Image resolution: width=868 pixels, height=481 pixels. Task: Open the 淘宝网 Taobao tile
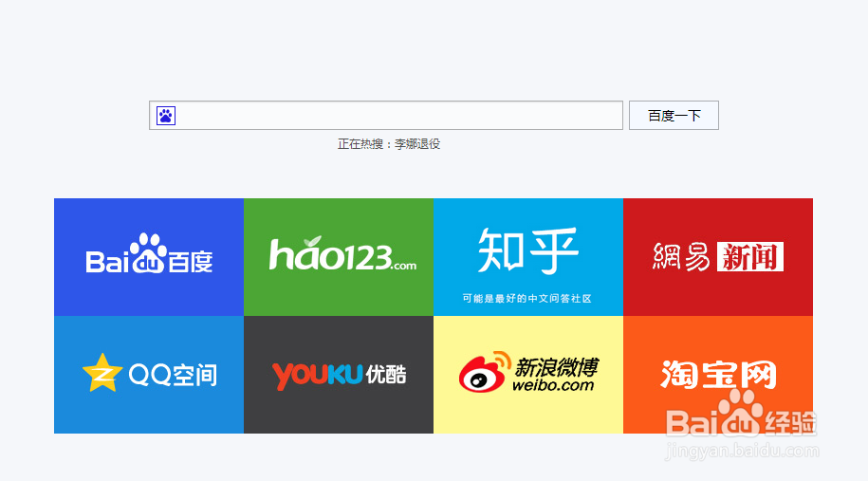pos(718,375)
